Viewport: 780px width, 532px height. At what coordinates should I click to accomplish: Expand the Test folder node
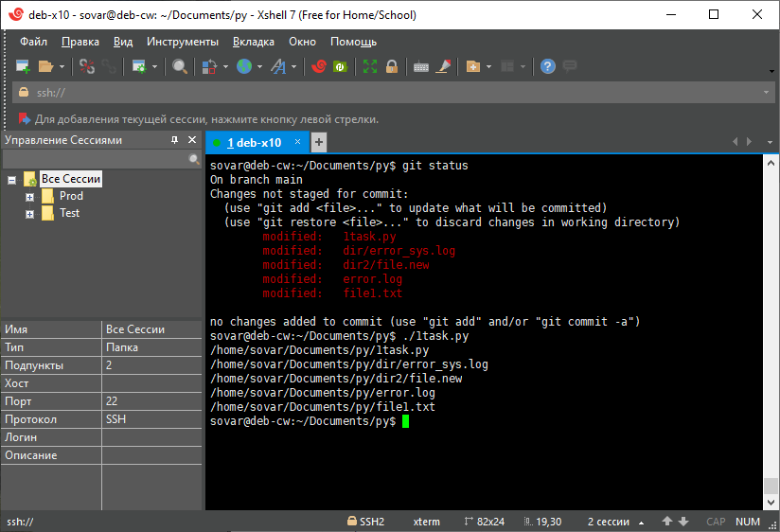click(x=30, y=215)
